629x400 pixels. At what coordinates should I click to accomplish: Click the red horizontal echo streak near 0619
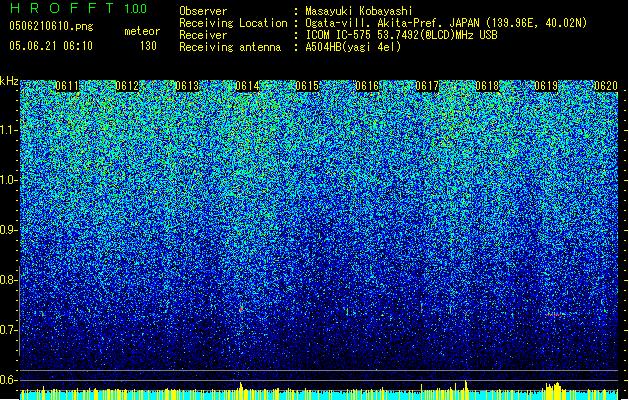point(556,315)
